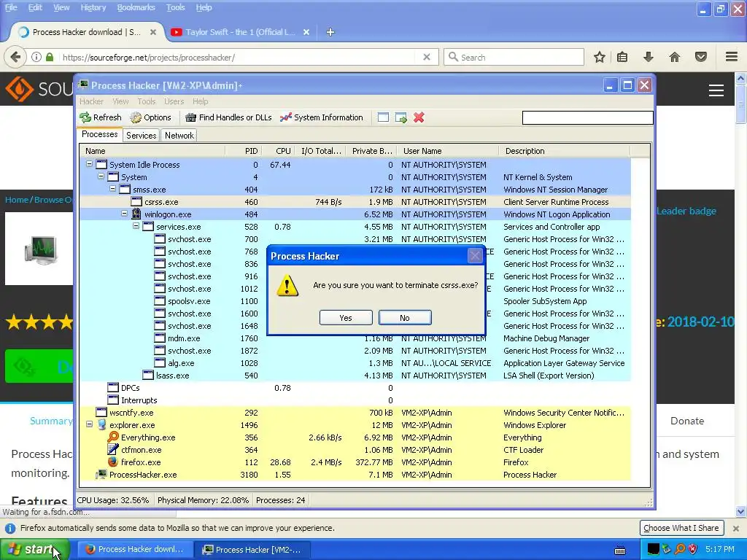Select the explorer.exe process icon

(101, 425)
